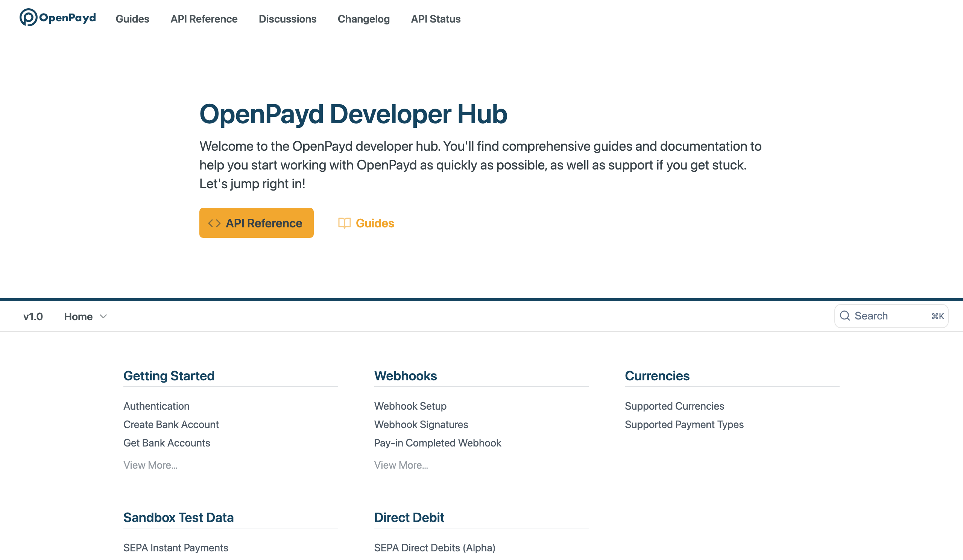Open the Supported Payment Types page
The image size is (963, 560).
684,425
